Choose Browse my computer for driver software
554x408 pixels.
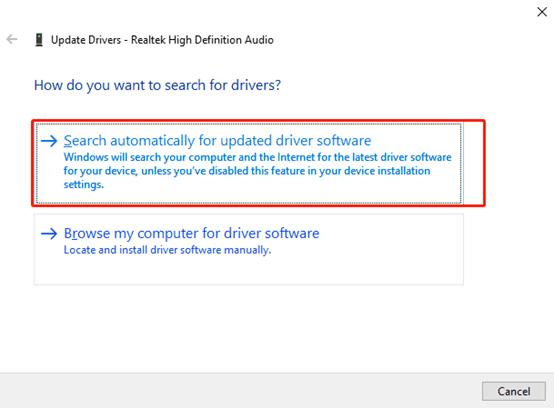[249, 249]
